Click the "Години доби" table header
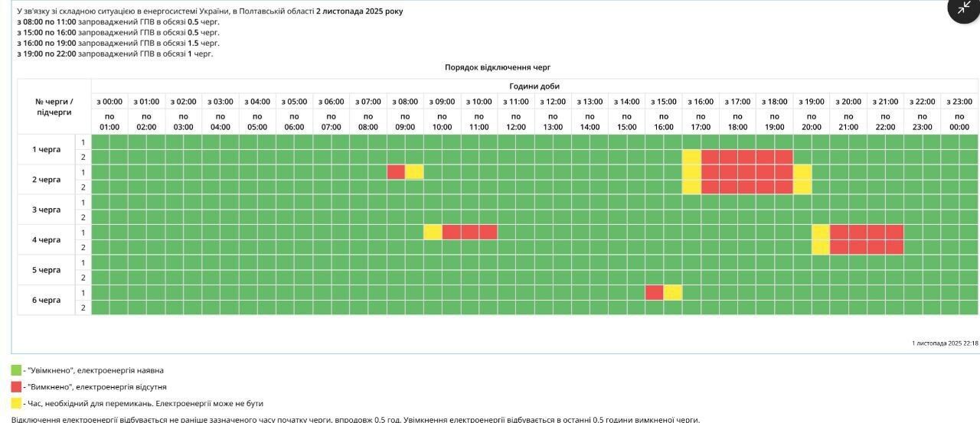 click(x=534, y=86)
